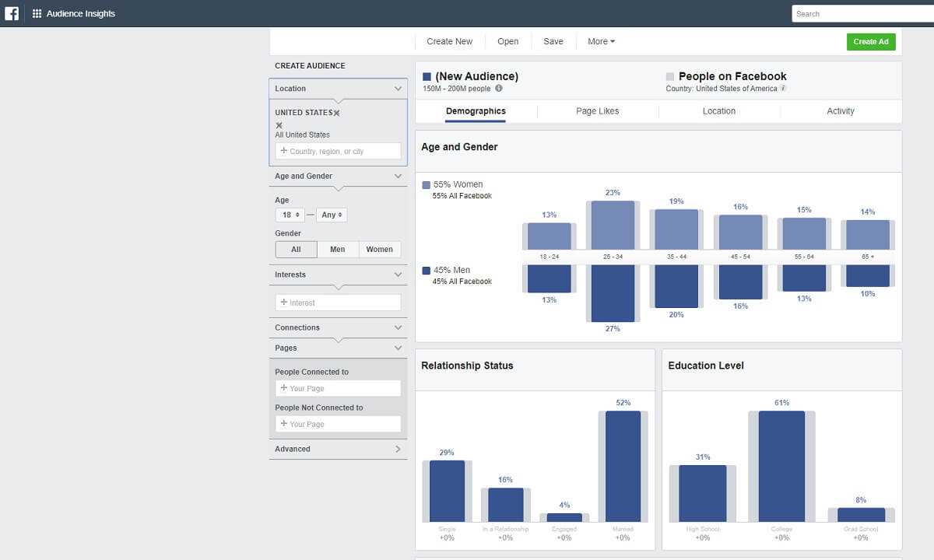Select All gender option
This screenshot has width=934, height=560.
296,250
